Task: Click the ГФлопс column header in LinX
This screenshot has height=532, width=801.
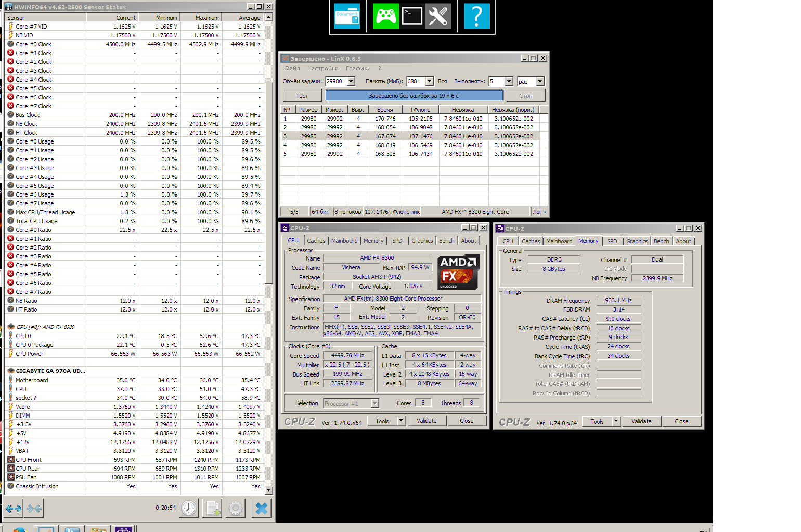Action: [x=420, y=110]
